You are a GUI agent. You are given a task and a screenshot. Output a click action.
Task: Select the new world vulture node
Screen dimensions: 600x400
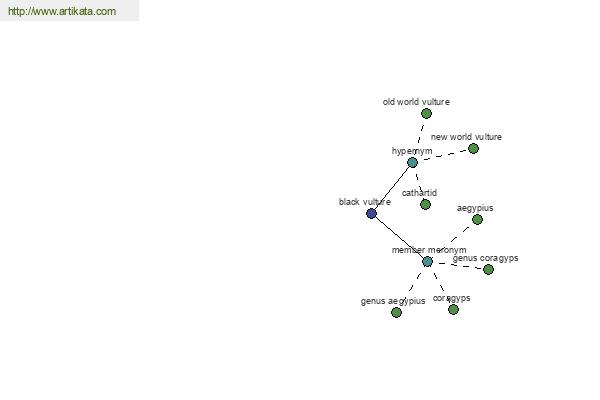pyautogui.click(x=473, y=149)
